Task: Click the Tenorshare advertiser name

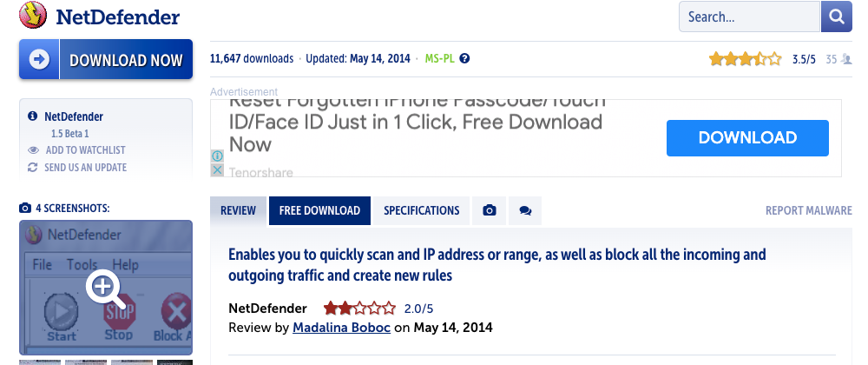Action: tap(260, 172)
